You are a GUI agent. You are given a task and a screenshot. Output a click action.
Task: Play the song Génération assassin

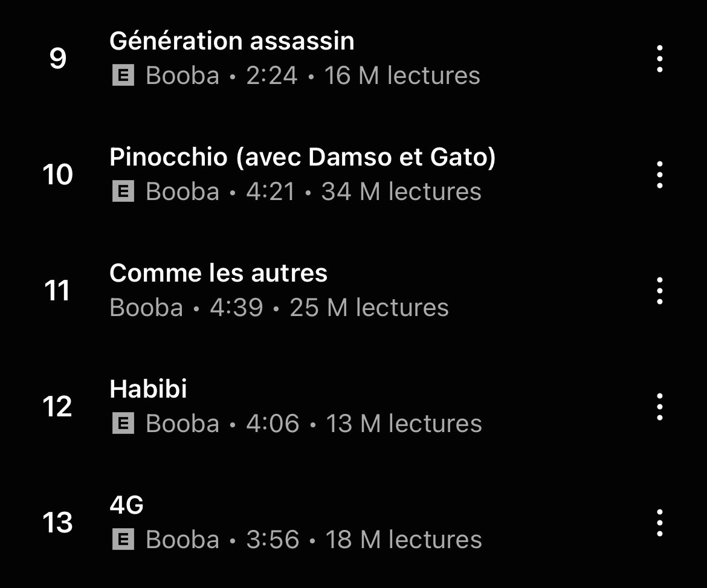232,41
